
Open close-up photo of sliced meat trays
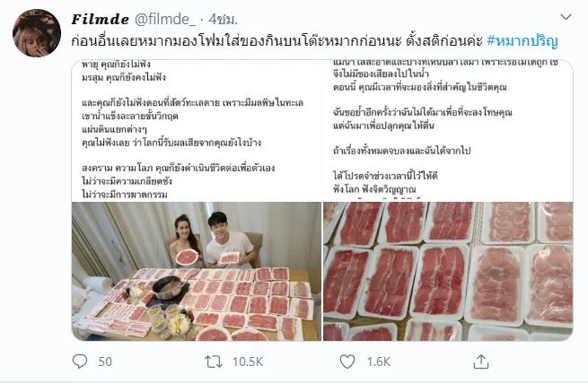[x=448, y=271]
